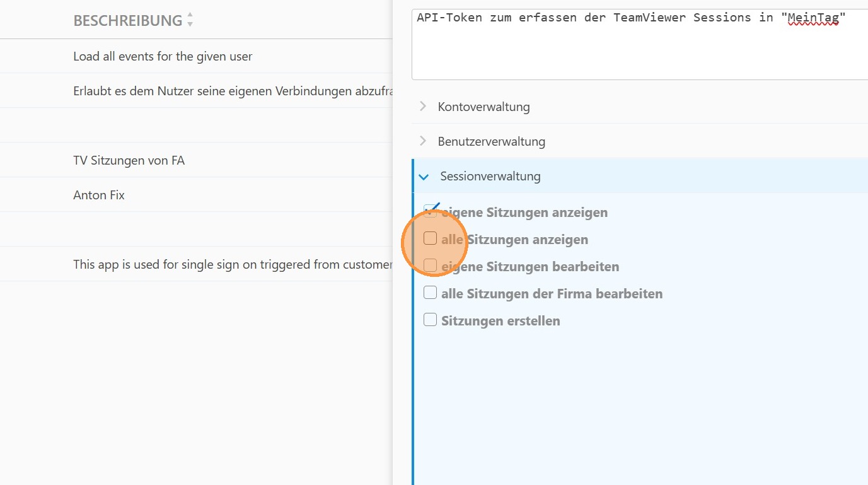
Task: Toggle the 'Sitzungen erstellen' checkbox
Action: click(x=431, y=320)
